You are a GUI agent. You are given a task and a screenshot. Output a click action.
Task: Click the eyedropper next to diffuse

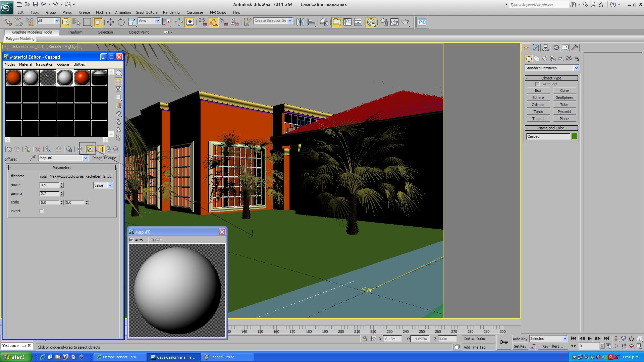(33, 158)
